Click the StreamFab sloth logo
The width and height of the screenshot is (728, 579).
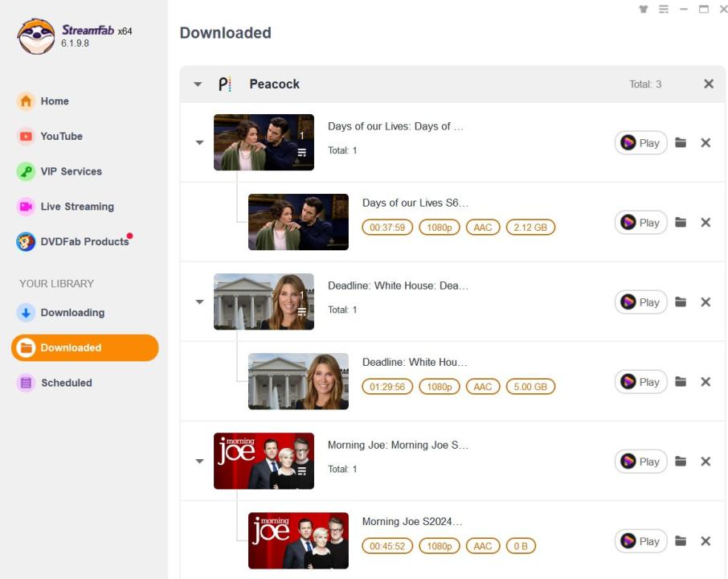click(x=36, y=36)
